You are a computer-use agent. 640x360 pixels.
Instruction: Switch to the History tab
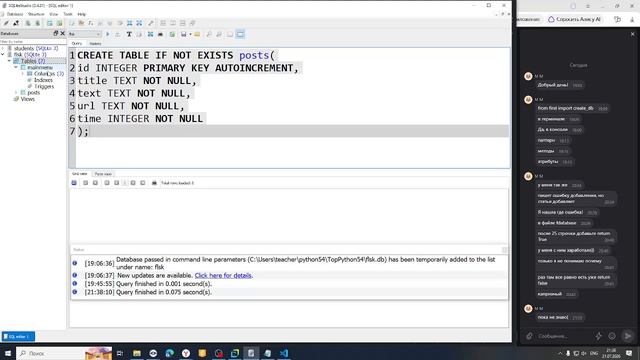click(95, 44)
